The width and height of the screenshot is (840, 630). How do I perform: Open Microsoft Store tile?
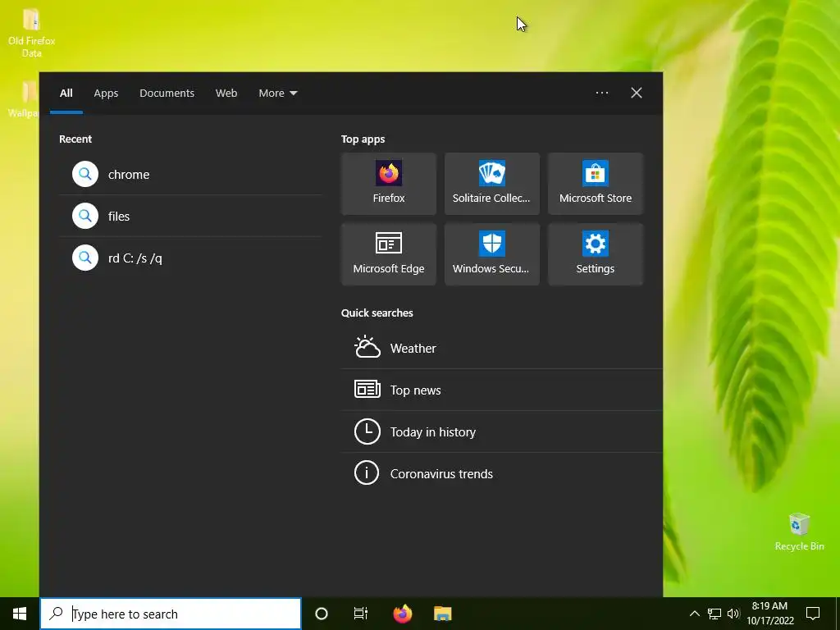pyautogui.click(x=596, y=184)
